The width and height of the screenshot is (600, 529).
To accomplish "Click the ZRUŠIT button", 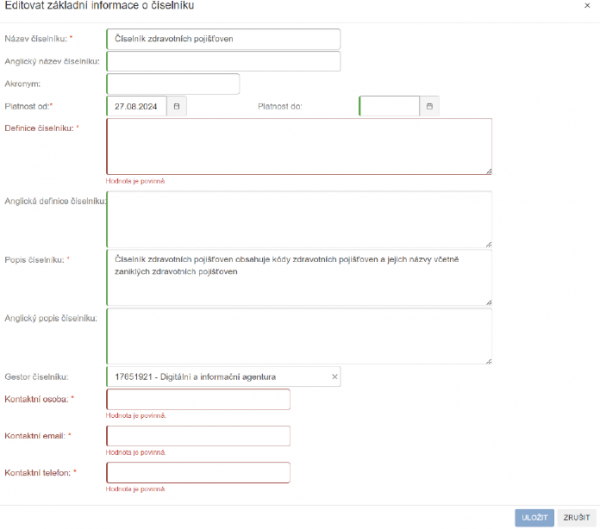I will 575,517.
